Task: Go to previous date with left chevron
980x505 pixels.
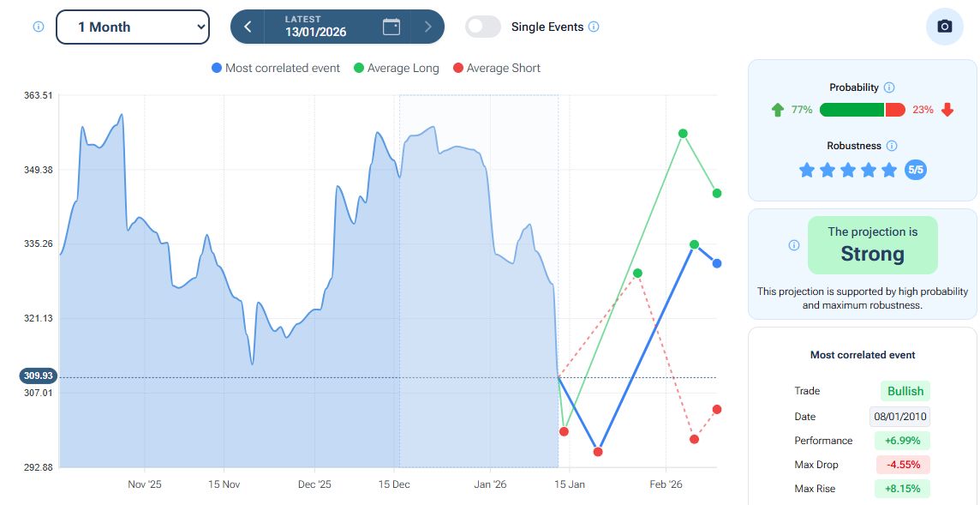Action: (x=248, y=27)
